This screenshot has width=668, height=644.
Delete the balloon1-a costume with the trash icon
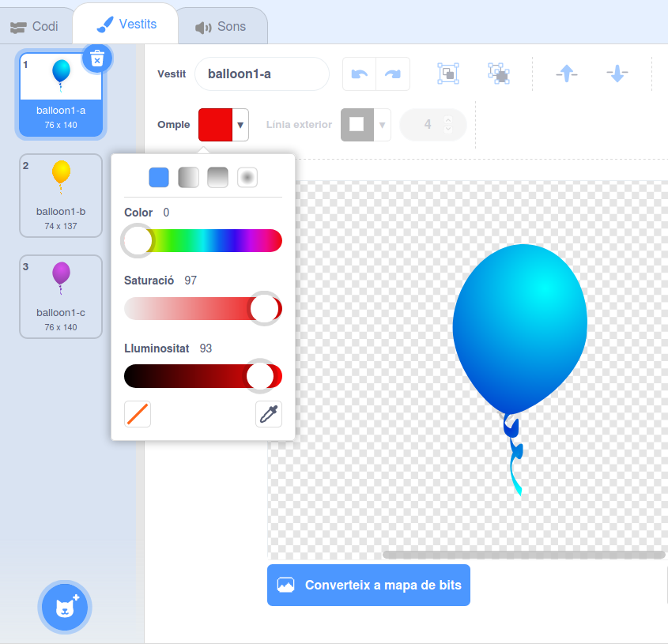(x=97, y=58)
